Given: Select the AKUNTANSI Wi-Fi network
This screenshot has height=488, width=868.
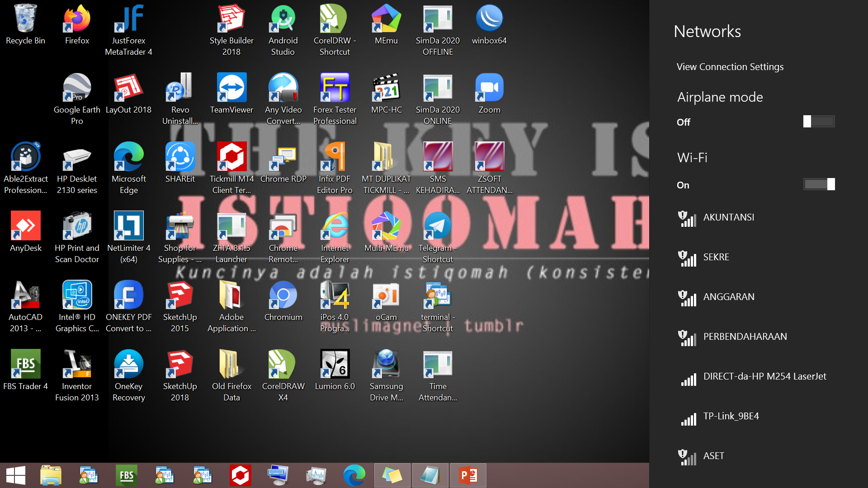Looking at the screenshot, I should 728,217.
